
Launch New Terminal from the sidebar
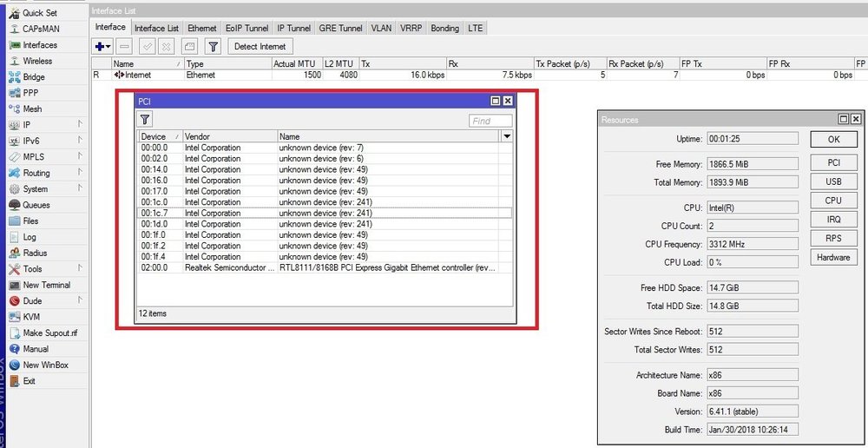(46, 285)
